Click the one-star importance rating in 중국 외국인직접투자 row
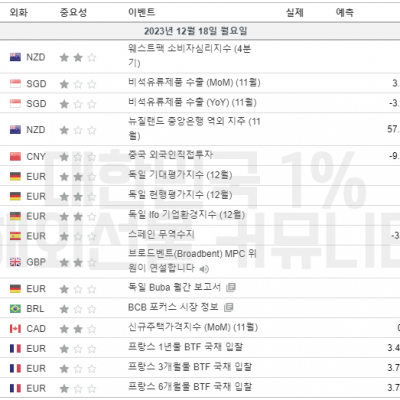This screenshot has width=400, height=400. [x=78, y=157]
